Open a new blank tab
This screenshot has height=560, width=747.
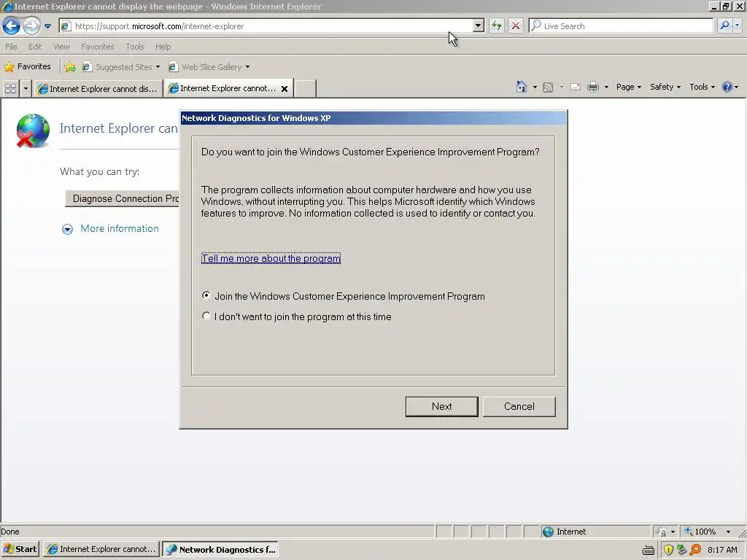(306, 88)
